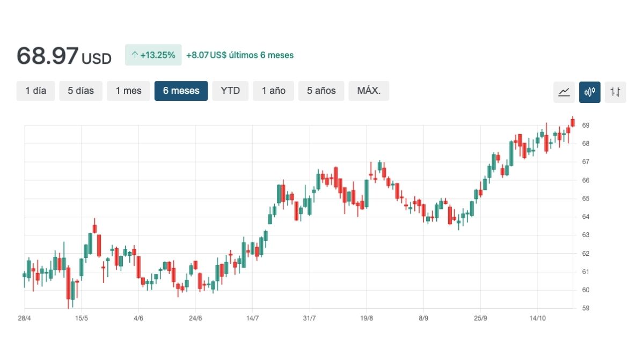The width and height of the screenshot is (644, 362).
Task: Switch to the line chart view icon
Action: [564, 92]
